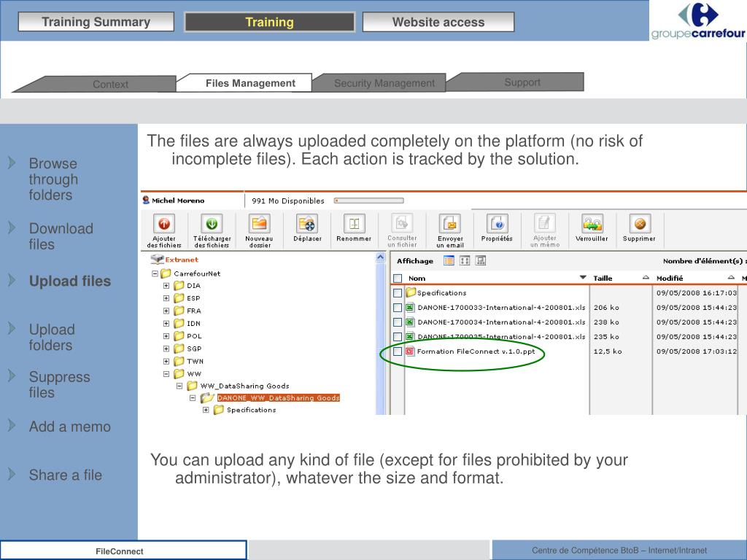Image resolution: width=747 pixels, height=560 pixels.
Task: Collapse the CarrefourNet tree node
Action: [155, 273]
